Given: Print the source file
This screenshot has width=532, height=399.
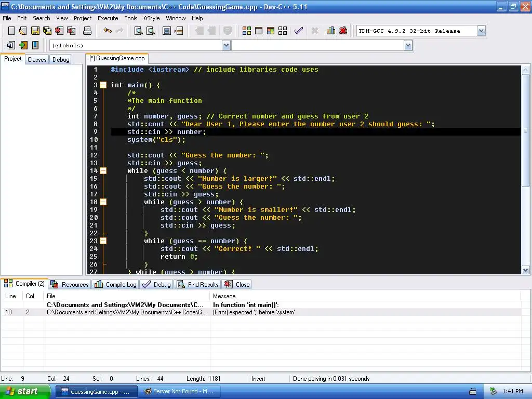Looking at the screenshot, I should (87, 31).
